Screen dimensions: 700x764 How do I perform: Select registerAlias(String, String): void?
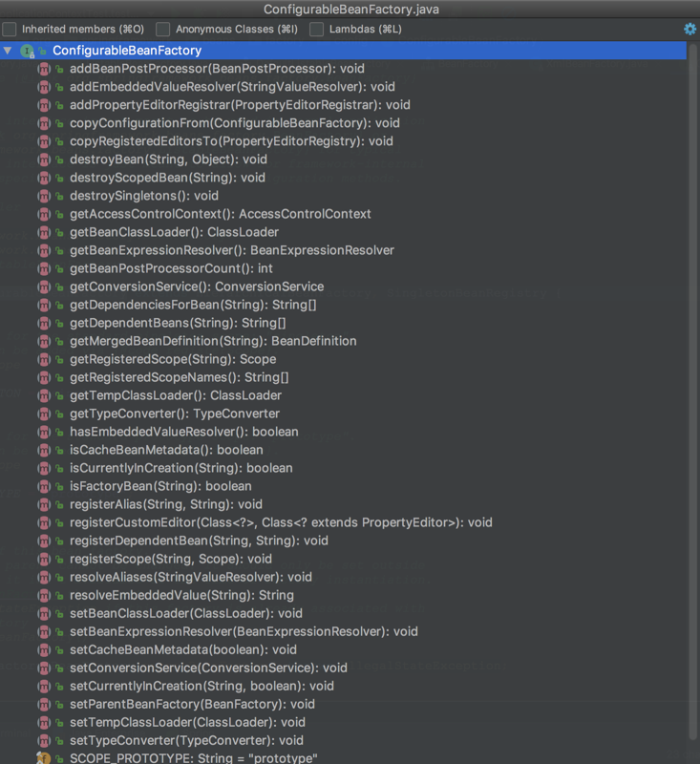click(165, 504)
